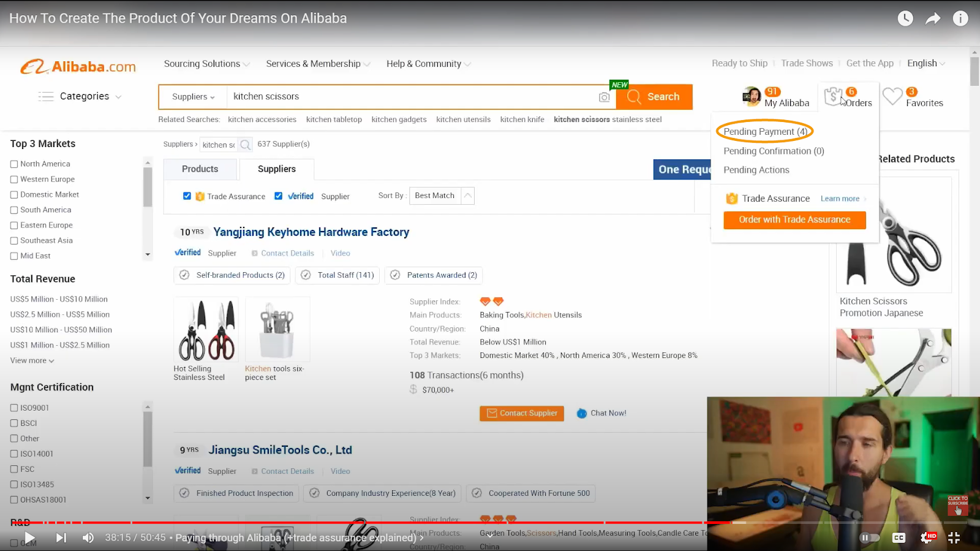Click related search kitchen gadgets
980x551 pixels.
[399, 120]
